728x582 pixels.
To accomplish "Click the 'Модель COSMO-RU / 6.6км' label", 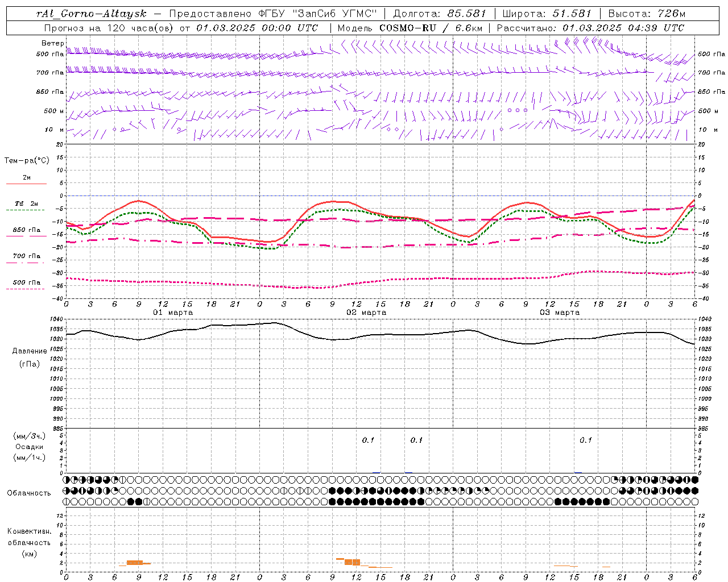I will pyautogui.click(x=410, y=28).
